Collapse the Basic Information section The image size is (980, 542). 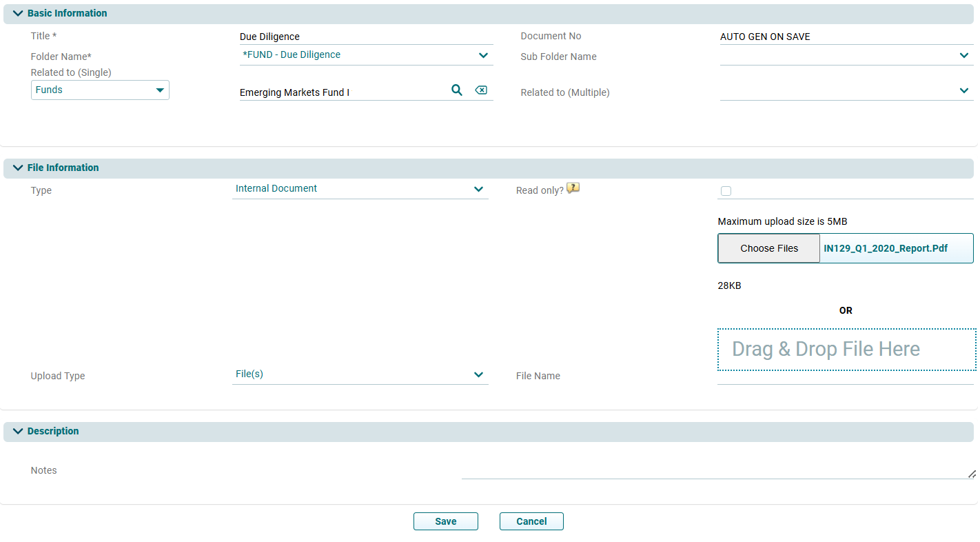[18, 13]
